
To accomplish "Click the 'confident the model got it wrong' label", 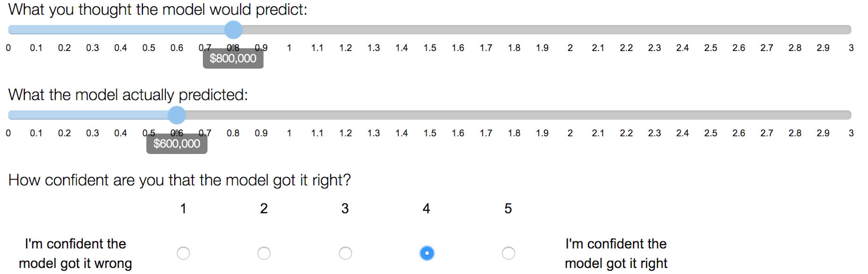I will point(75,253).
